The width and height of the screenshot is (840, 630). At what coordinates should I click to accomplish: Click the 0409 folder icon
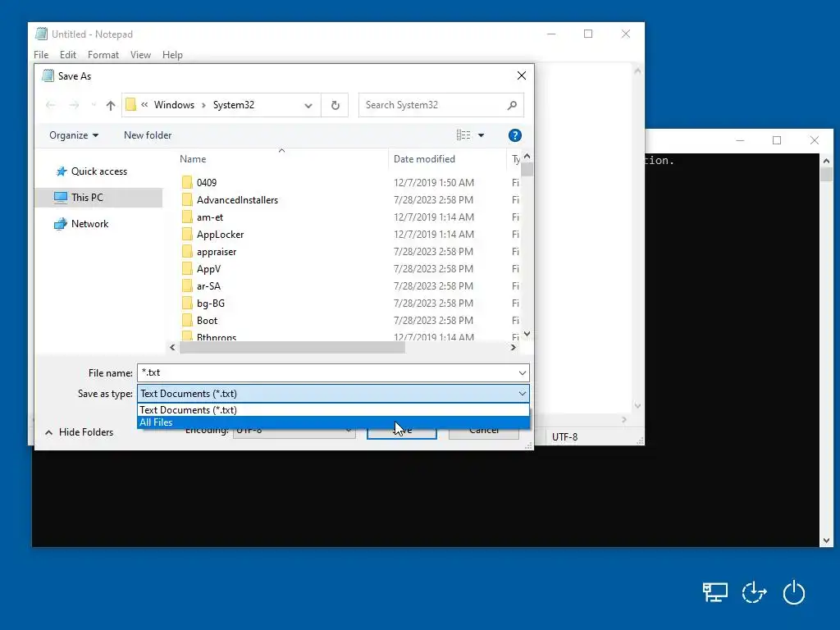187,183
